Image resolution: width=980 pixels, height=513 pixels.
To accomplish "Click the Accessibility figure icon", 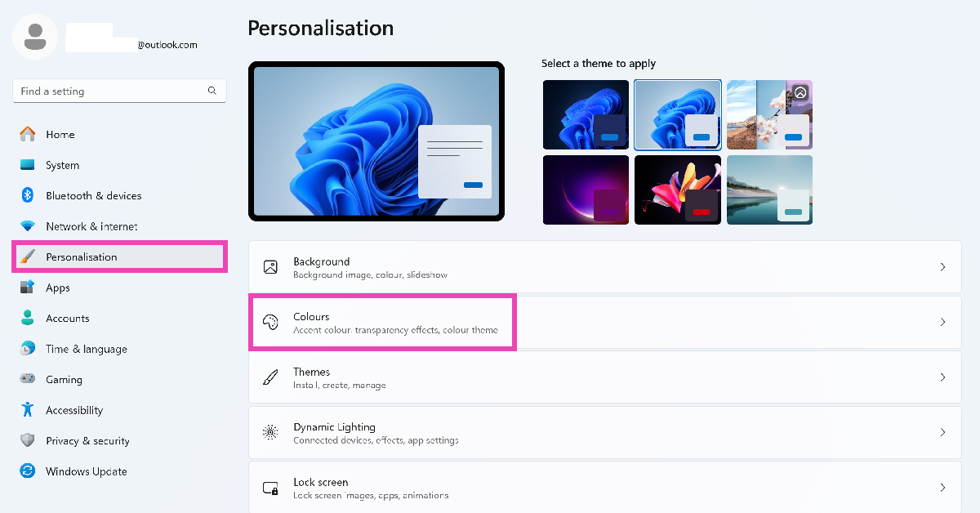I will [x=28, y=410].
